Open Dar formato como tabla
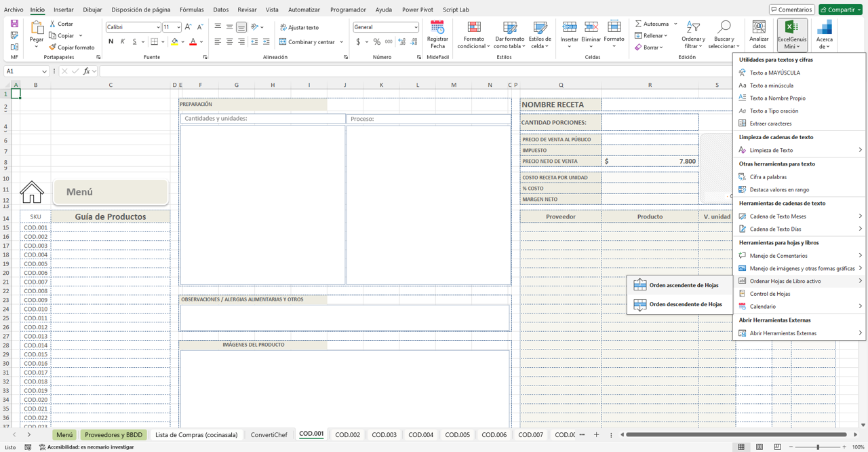The image size is (868, 452). point(509,35)
